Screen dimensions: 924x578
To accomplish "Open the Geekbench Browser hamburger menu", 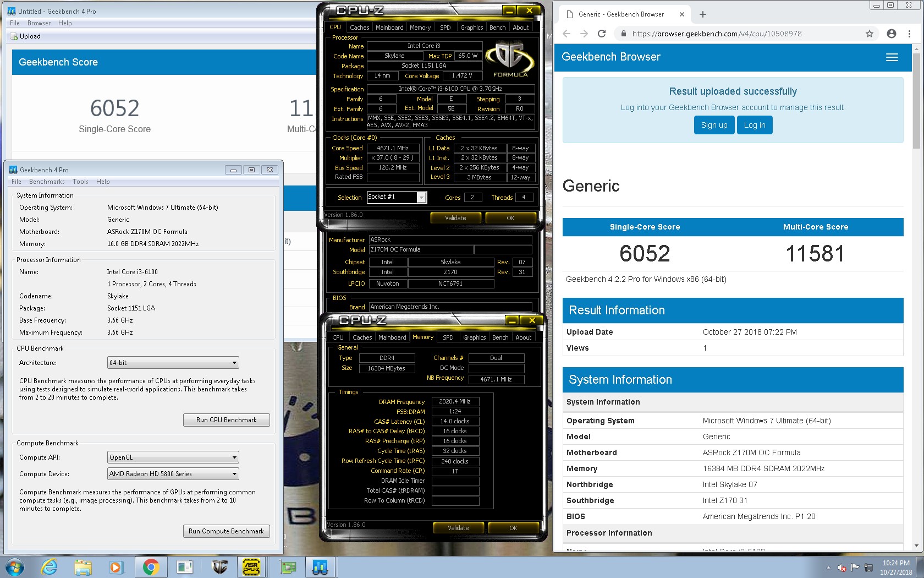I will pos(892,57).
